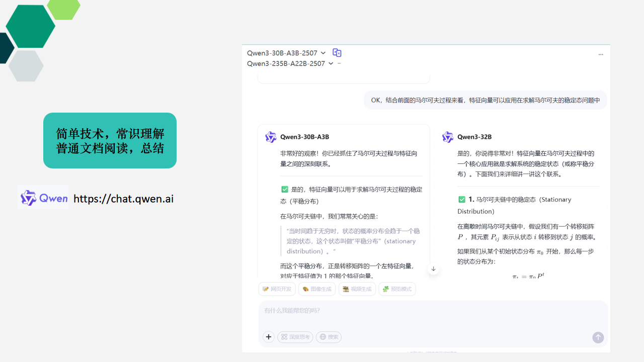Select the 网页开发 (web development) pencil icon
Screen dimensions: 644x362
click(266, 289)
